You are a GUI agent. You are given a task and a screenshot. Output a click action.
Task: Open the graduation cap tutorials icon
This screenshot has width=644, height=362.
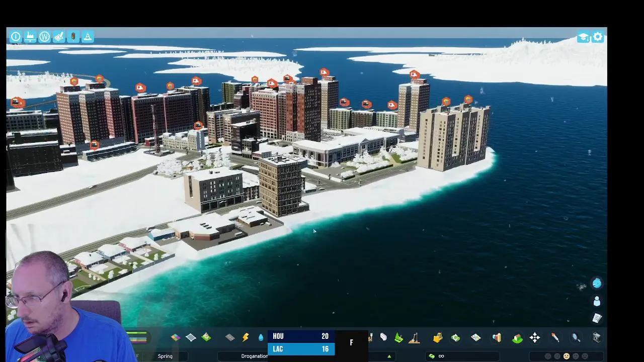tap(583, 37)
